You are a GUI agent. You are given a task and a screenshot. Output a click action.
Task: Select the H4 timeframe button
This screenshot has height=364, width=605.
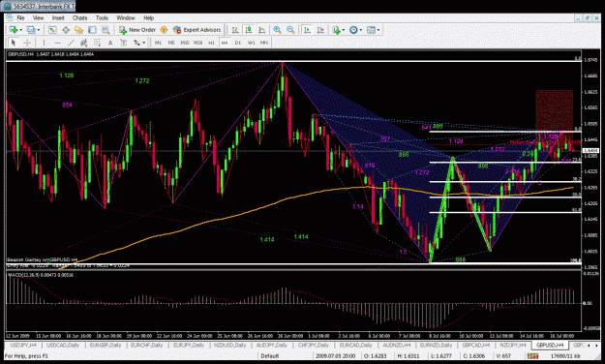[225, 43]
